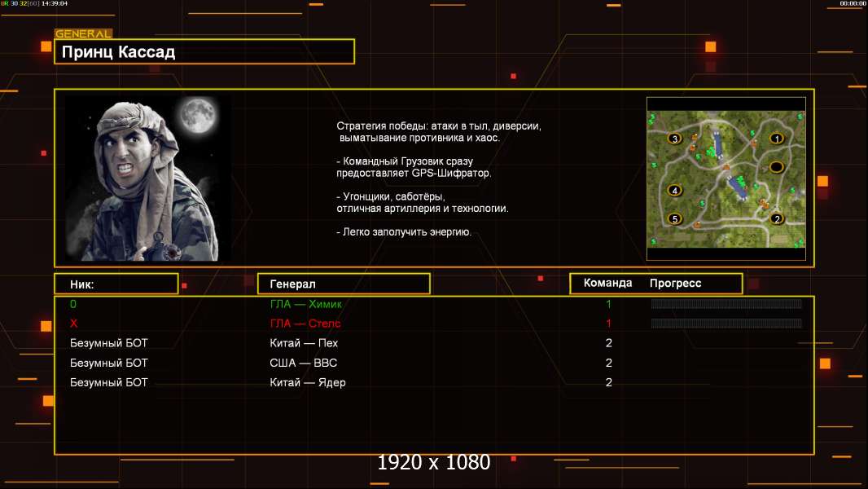Viewport: 868px width, 489px height.
Task: Click the full moon in the portrait
Action: point(198,115)
